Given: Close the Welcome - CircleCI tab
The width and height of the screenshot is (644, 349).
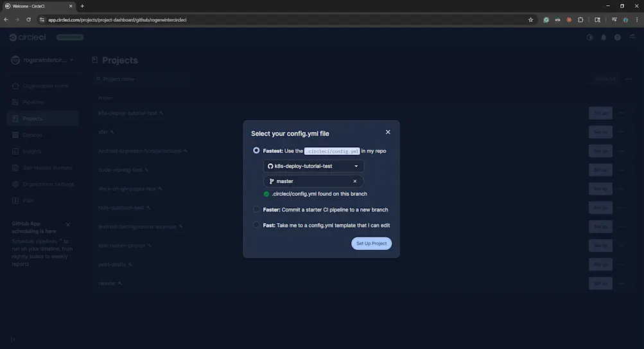Looking at the screenshot, I should tap(71, 6).
